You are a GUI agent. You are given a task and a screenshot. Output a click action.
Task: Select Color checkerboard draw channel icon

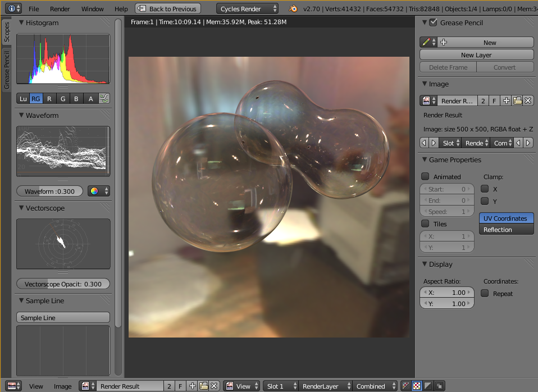(417, 386)
